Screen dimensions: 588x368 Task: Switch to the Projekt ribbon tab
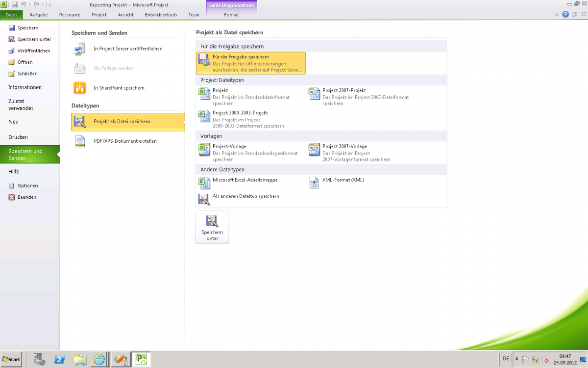click(x=99, y=15)
